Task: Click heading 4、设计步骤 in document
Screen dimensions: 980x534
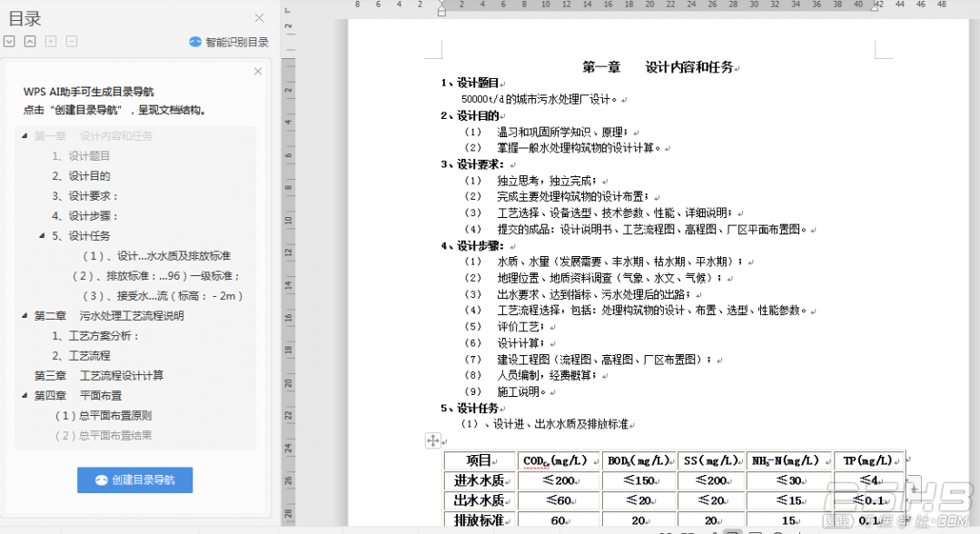Action: [x=472, y=246]
